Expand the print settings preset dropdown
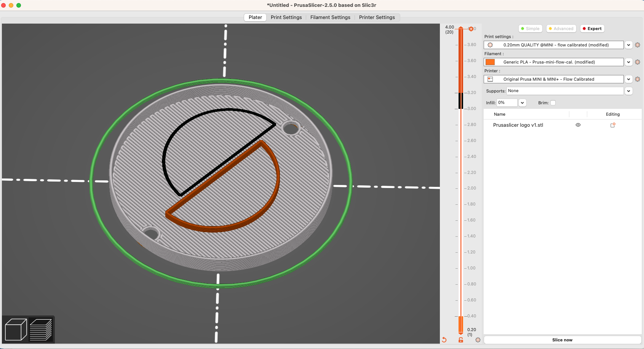This screenshot has width=644, height=349. tap(629, 45)
